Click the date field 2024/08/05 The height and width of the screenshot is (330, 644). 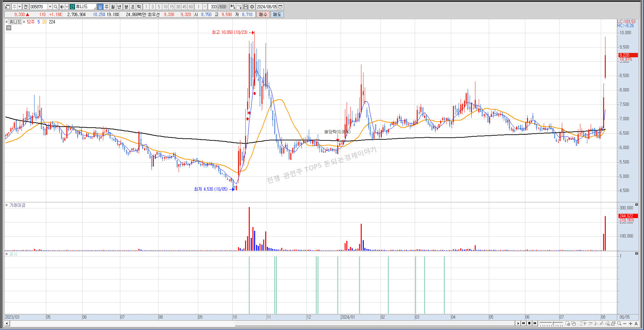click(x=267, y=7)
